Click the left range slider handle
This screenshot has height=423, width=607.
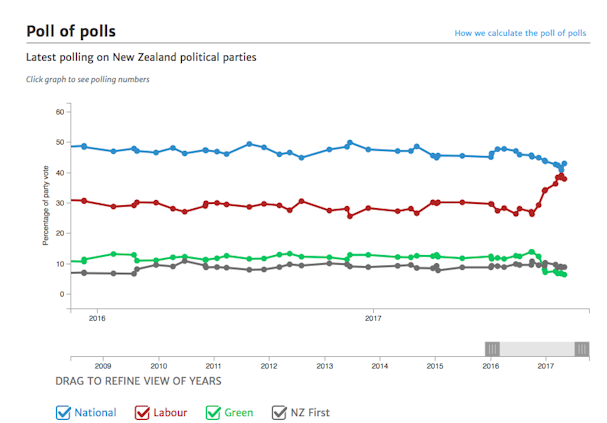coord(492,348)
